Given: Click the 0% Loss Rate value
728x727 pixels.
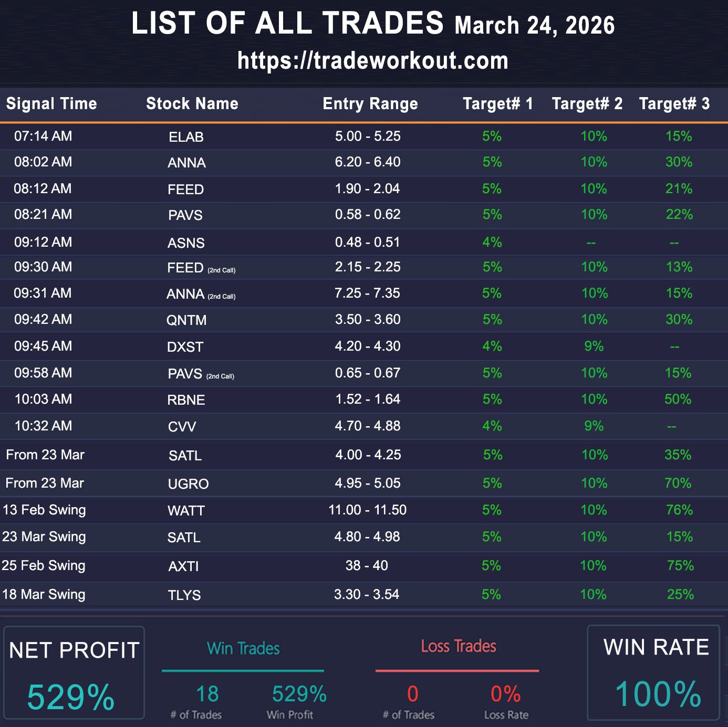Looking at the screenshot, I should [x=505, y=694].
